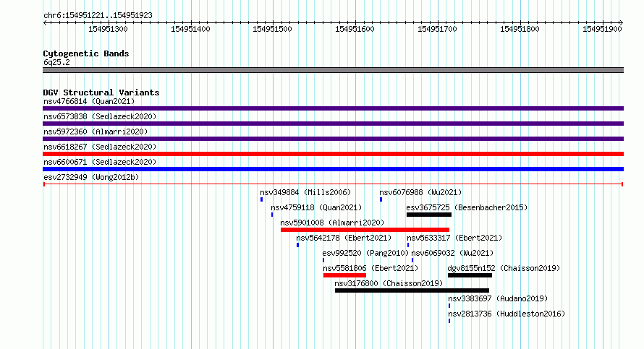Click the thin red line of esv2732949
This screenshot has width=644, height=349.
(333, 184)
